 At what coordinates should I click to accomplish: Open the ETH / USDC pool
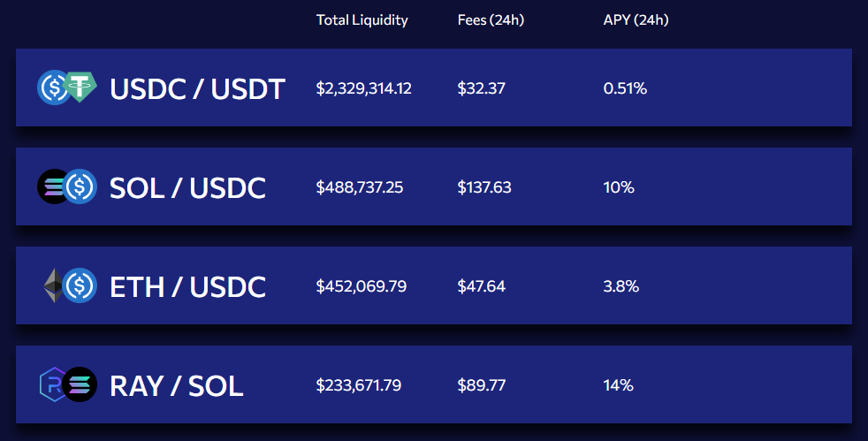433,285
